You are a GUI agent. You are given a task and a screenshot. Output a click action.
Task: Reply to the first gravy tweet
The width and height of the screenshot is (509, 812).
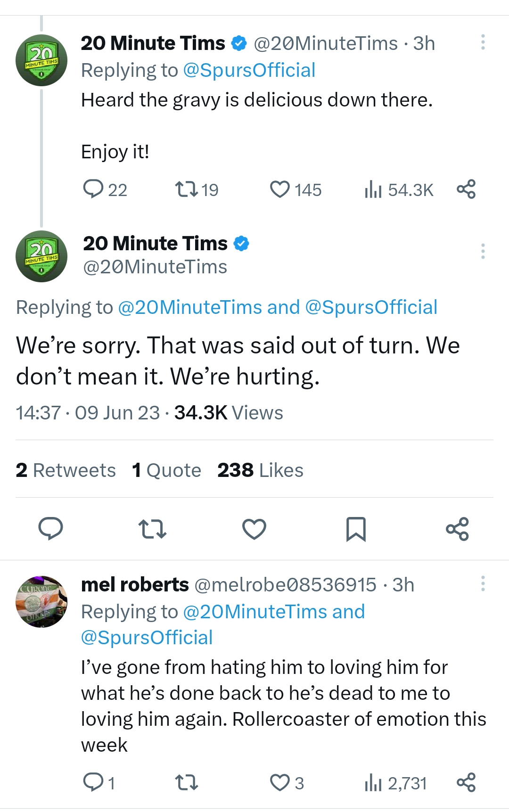coord(93,189)
